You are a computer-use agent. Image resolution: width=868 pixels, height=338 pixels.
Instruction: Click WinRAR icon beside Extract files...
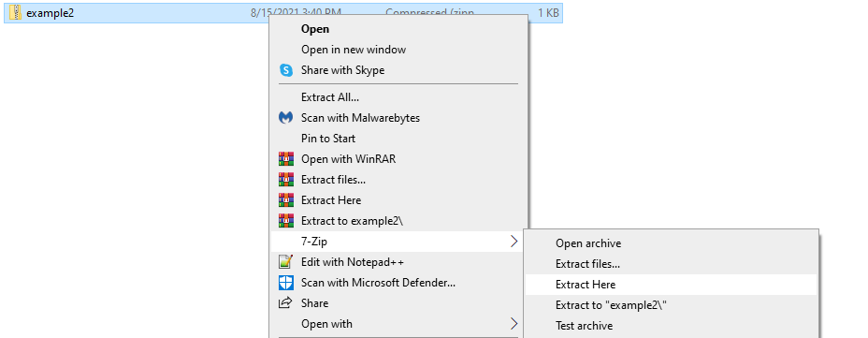tap(285, 180)
